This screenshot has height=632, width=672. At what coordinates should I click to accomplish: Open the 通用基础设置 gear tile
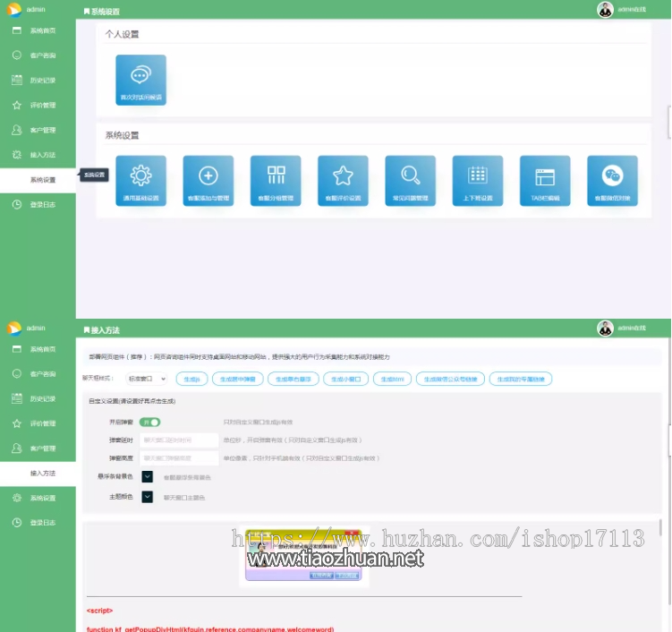coord(140,181)
